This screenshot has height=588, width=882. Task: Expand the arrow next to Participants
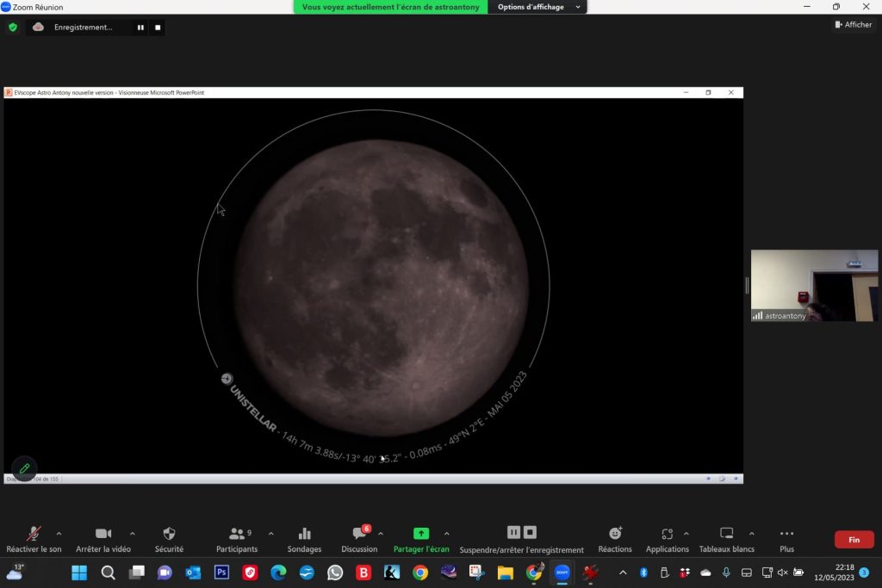pyautogui.click(x=271, y=534)
